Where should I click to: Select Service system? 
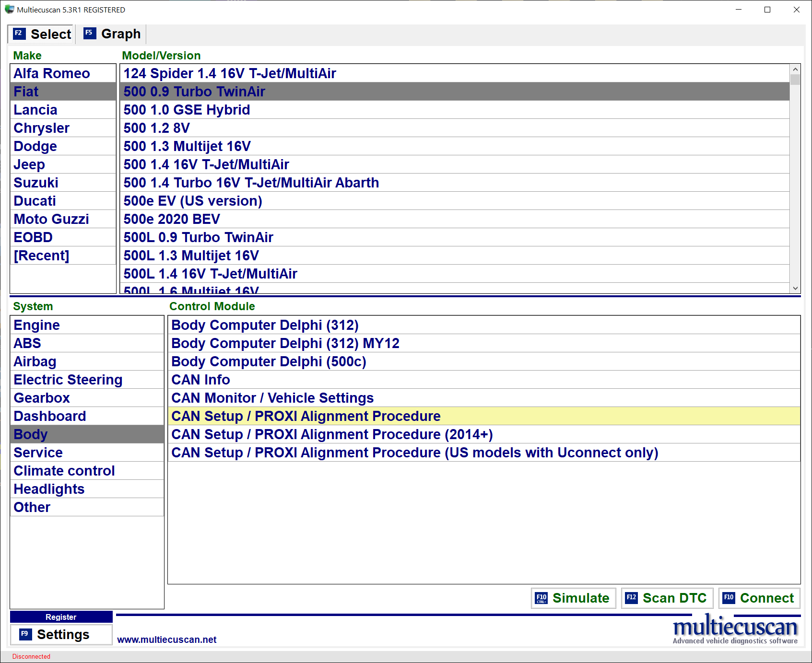point(87,453)
